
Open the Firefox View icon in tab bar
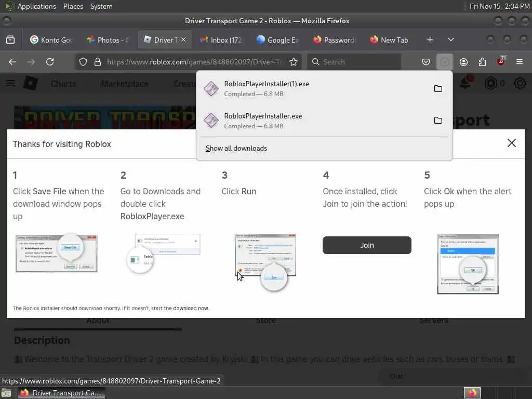[10, 39]
